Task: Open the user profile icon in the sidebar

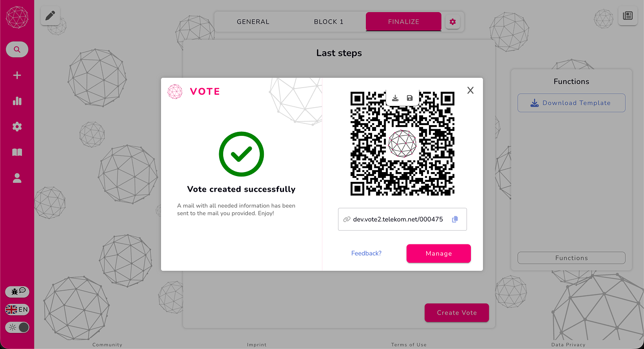Action: click(17, 178)
